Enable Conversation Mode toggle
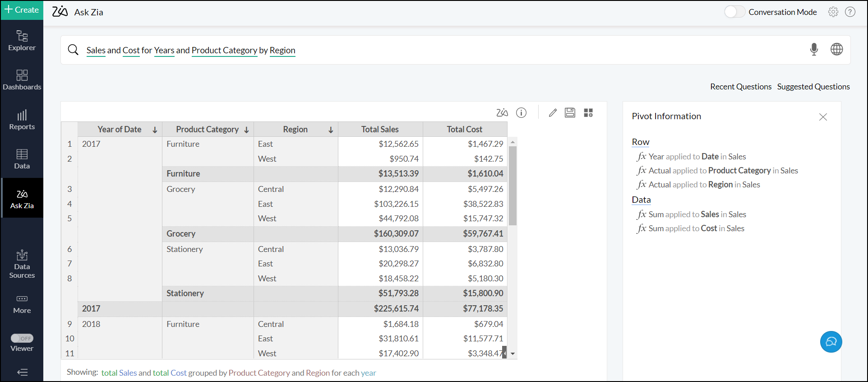This screenshot has width=868, height=382. 734,12
